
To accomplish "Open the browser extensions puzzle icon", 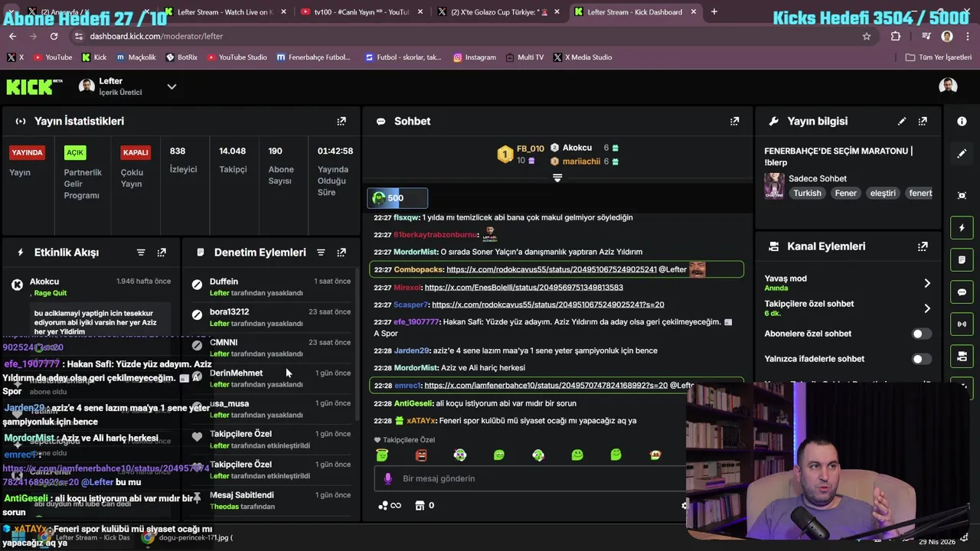I will point(896,36).
